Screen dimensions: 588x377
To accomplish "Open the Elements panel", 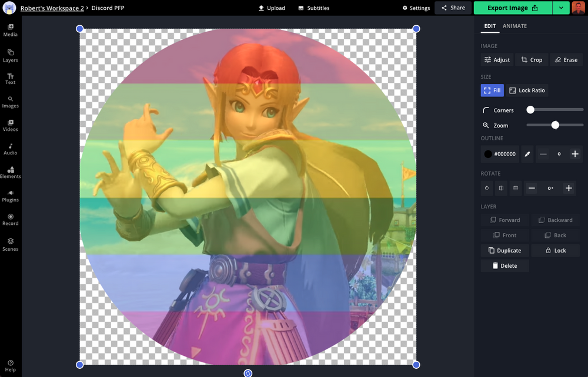I will click(10, 172).
